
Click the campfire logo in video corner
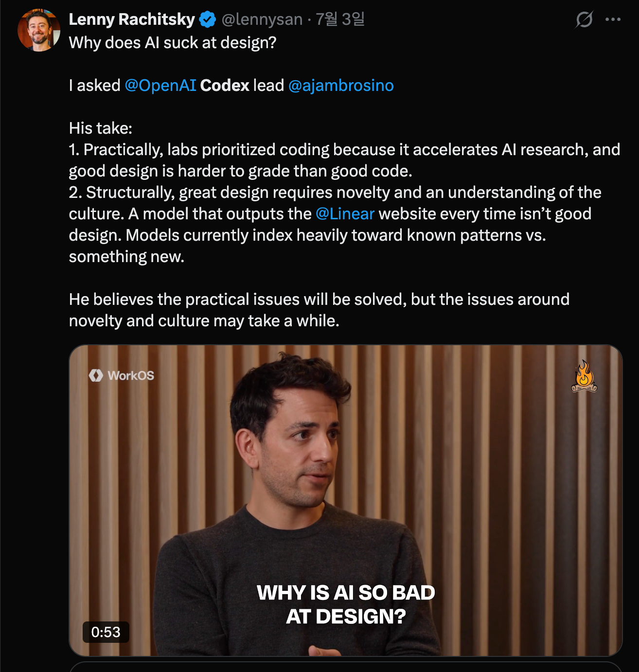point(584,376)
